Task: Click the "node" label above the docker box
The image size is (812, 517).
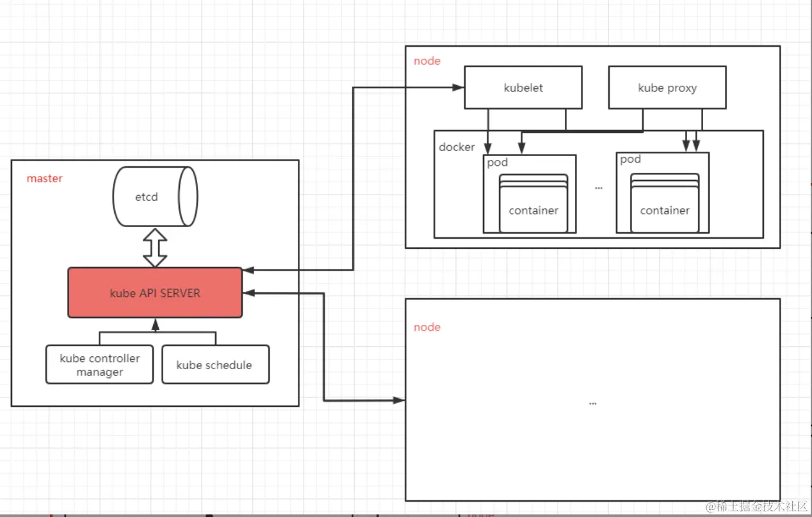Action: [x=427, y=61]
